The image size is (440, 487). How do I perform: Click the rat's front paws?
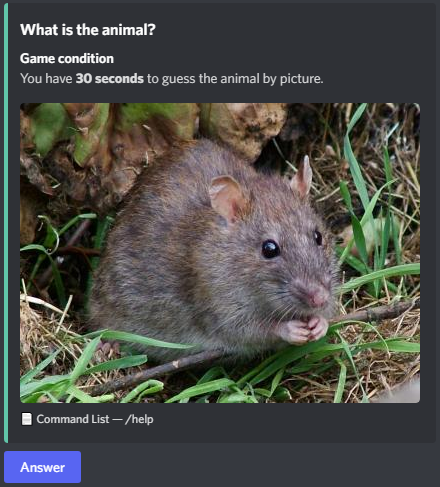pyautogui.click(x=304, y=330)
